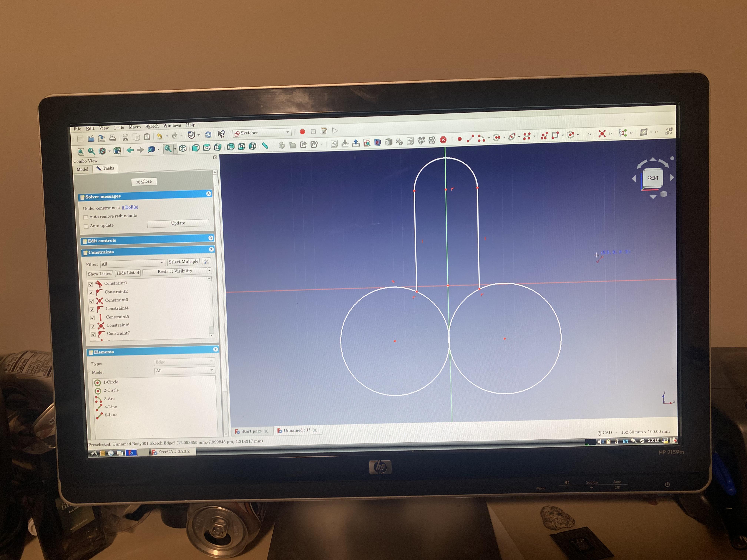Select the Create arc tool
Viewport: 747px width, 560px height.
click(x=481, y=138)
